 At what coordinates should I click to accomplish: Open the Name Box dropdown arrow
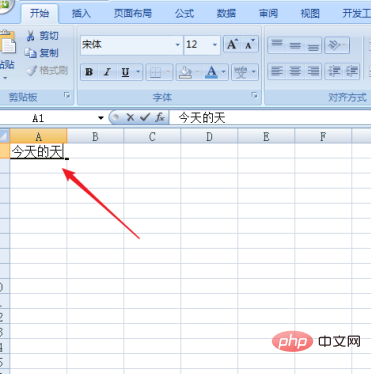pyautogui.click(x=101, y=118)
